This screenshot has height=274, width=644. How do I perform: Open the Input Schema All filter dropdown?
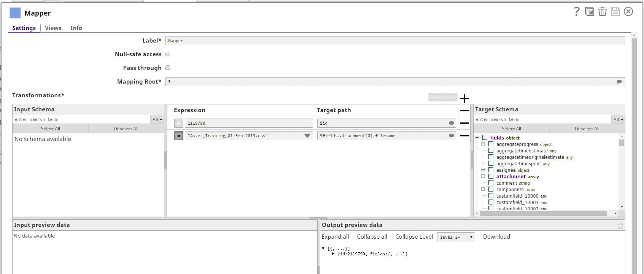(x=157, y=119)
